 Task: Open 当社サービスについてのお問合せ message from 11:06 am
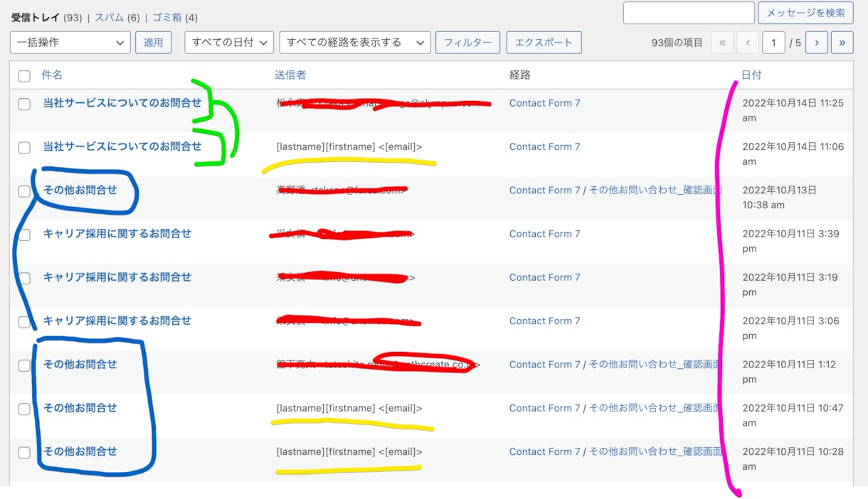click(122, 146)
